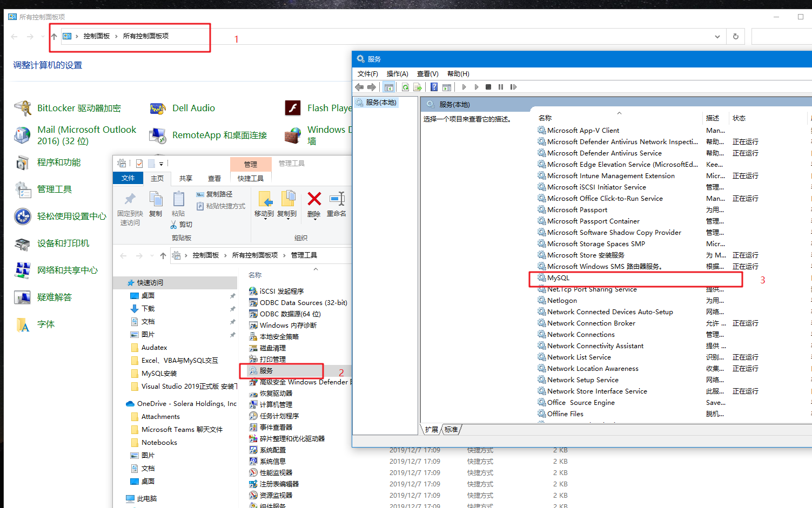Click the 固定到快速访问 pin icon in ribbon
The image size is (812, 508).
coord(130,199)
